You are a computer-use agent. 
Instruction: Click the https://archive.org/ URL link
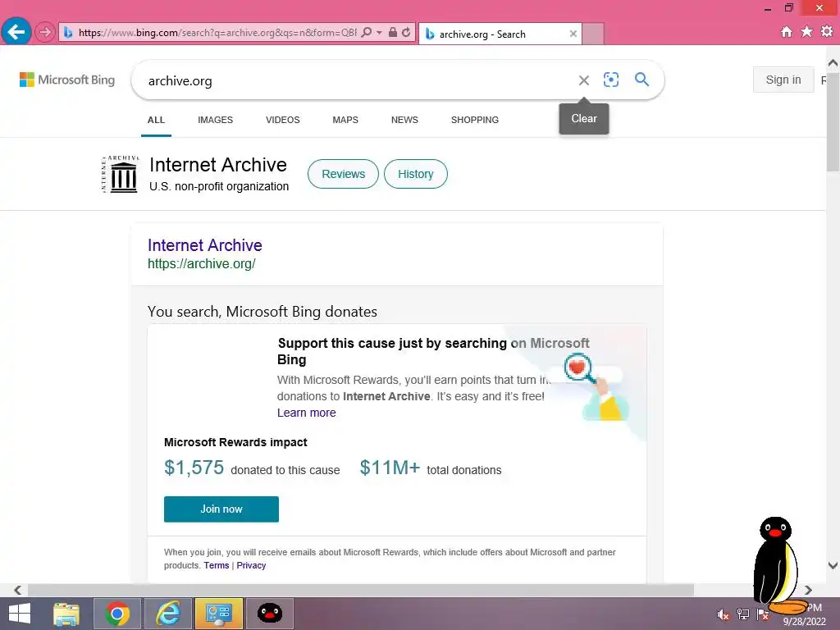click(x=202, y=264)
